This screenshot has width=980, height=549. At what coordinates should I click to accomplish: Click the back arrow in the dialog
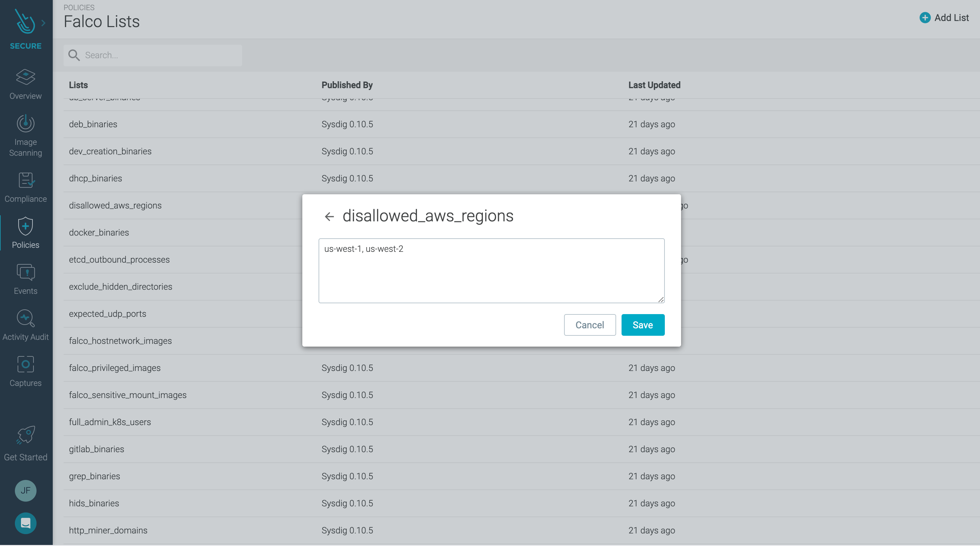click(329, 217)
